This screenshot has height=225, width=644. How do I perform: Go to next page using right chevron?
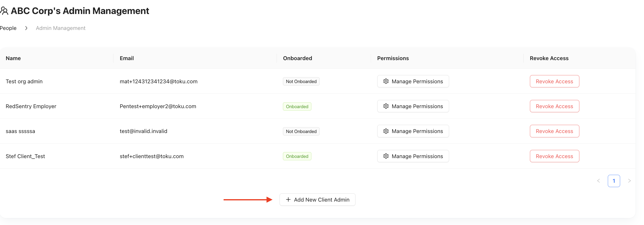(x=629, y=181)
